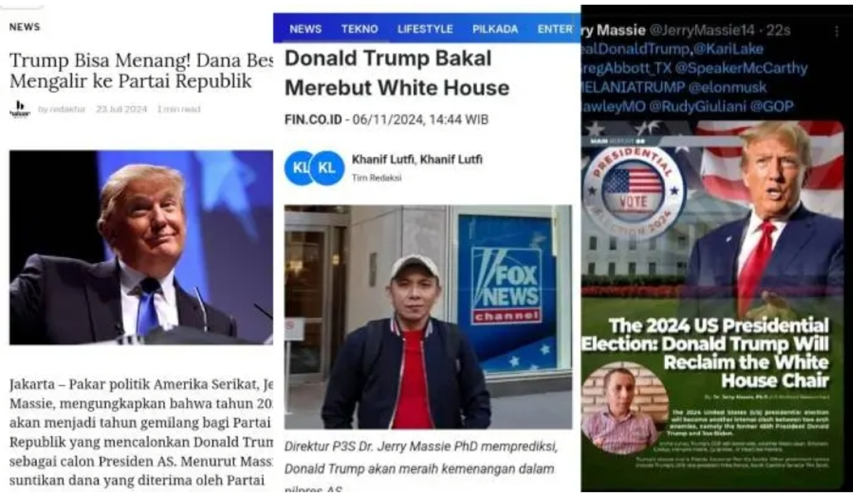
Task: Select the PILKADA tab
Action: [x=495, y=29]
